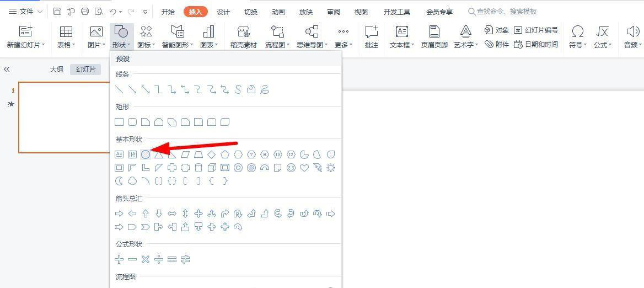Select the cube shape
Image resolution: width=644 pixels, height=288 pixels.
tap(212, 168)
